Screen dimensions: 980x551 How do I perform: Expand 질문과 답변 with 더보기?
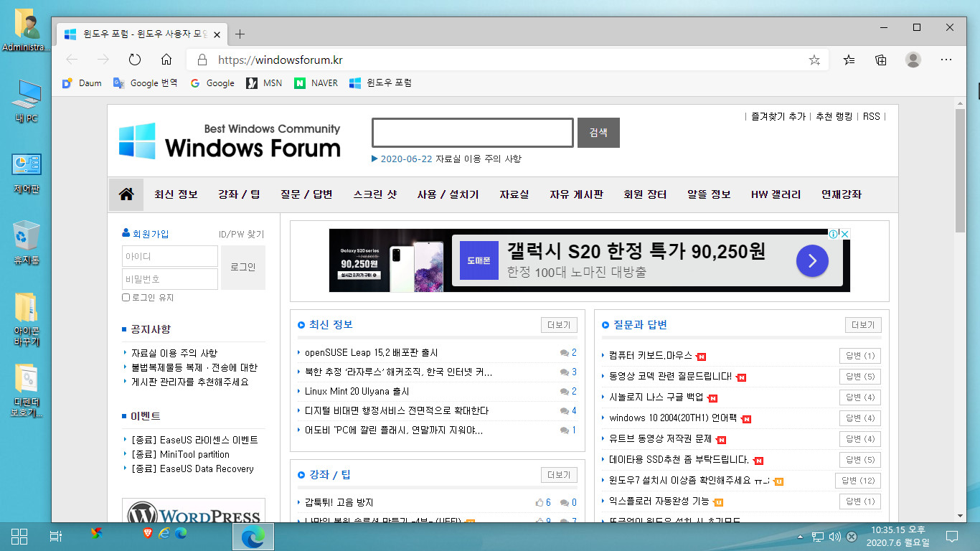[x=863, y=325]
